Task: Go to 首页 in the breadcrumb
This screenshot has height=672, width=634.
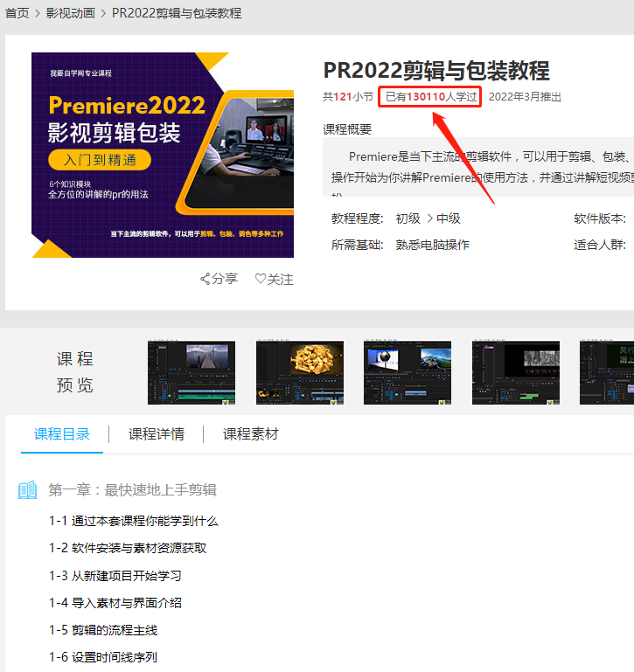Action: (x=17, y=13)
